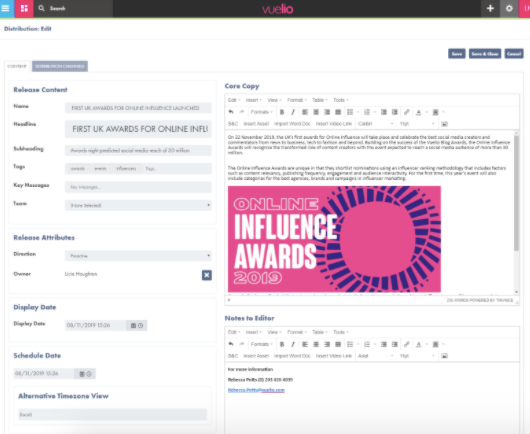Viewport: 530px width, 434px height.
Task: Apply italic in Notes to Editor toolbar
Action: 293,344
